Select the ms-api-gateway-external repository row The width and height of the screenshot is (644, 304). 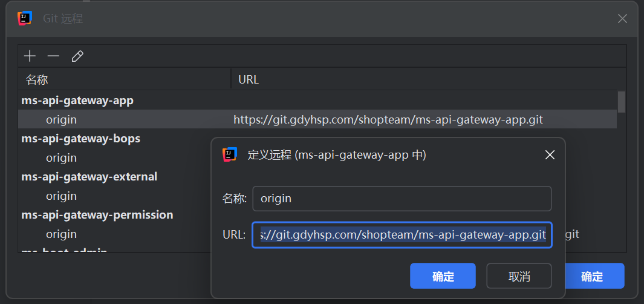click(89, 177)
